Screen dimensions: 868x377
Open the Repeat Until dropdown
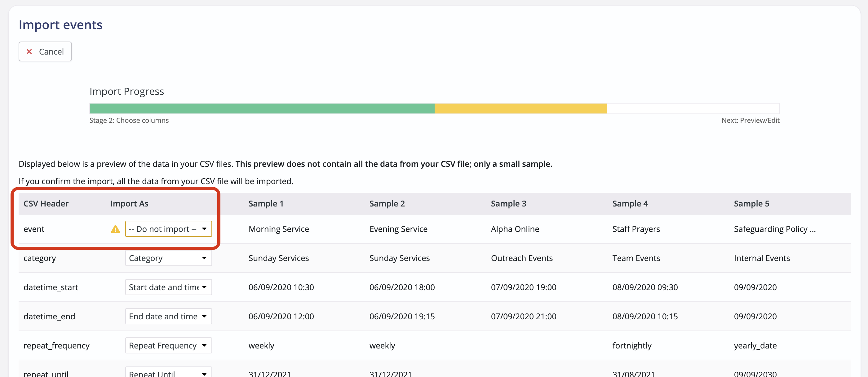168,373
